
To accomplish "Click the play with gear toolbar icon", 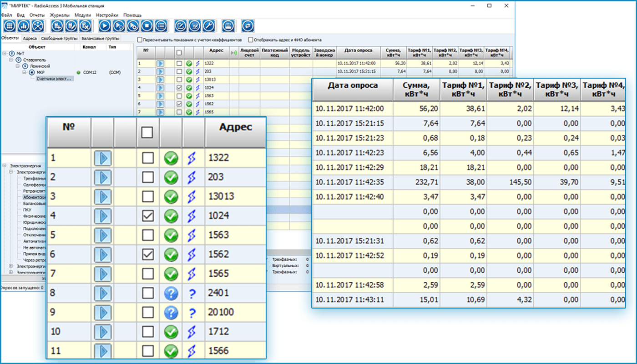I will click(133, 25).
